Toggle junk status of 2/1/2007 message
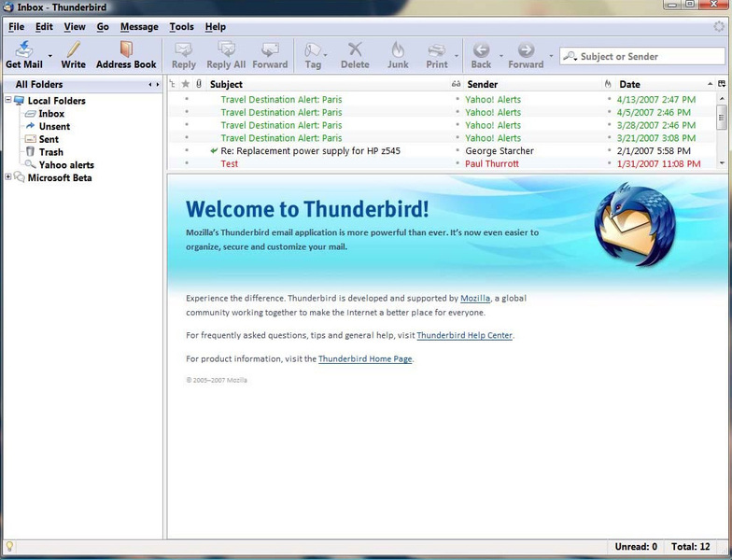Image resolution: width=732 pixels, height=560 pixels. coord(609,150)
